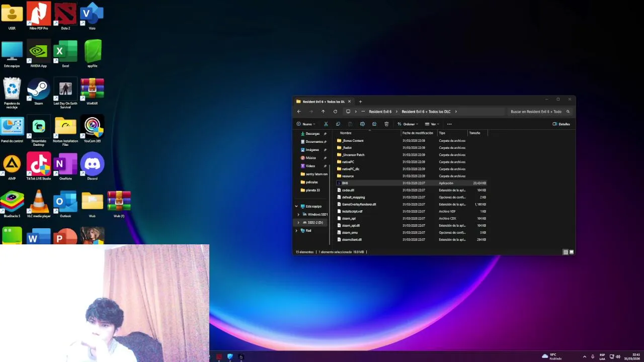The image size is (644, 362).
Task: Switch to details list view in status bar
Action: [x=566, y=252]
